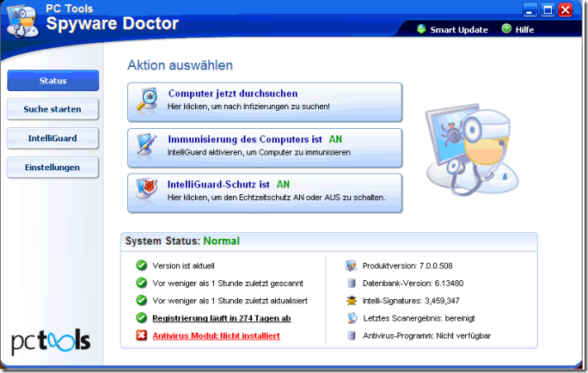The width and height of the screenshot is (588, 373).
Task: Click the syringe immunization icon
Action: click(147, 145)
